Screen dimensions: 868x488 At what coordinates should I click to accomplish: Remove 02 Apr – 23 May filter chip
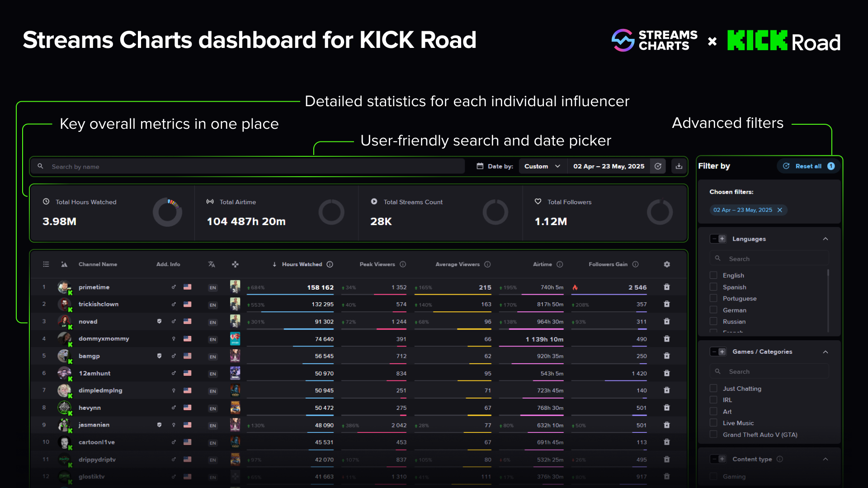click(780, 210)
